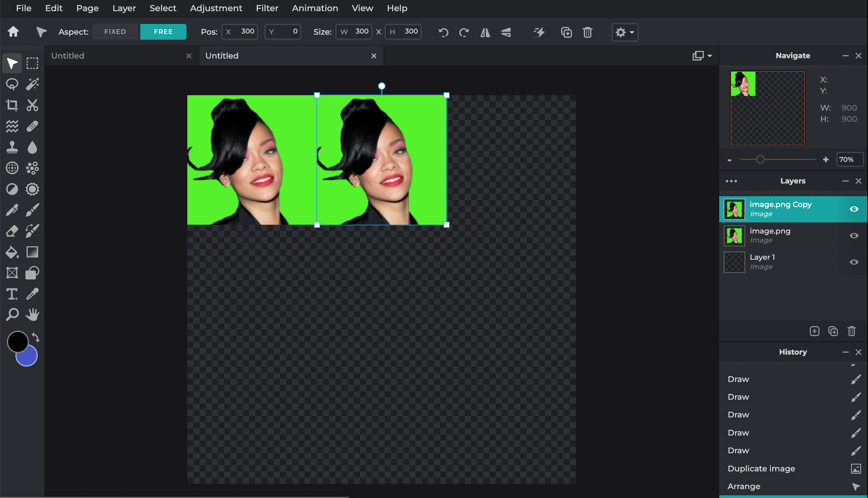868x498 pixels.
Task: Select the Eraser tool
Action: pyautogui.click(x=12, y=231)
